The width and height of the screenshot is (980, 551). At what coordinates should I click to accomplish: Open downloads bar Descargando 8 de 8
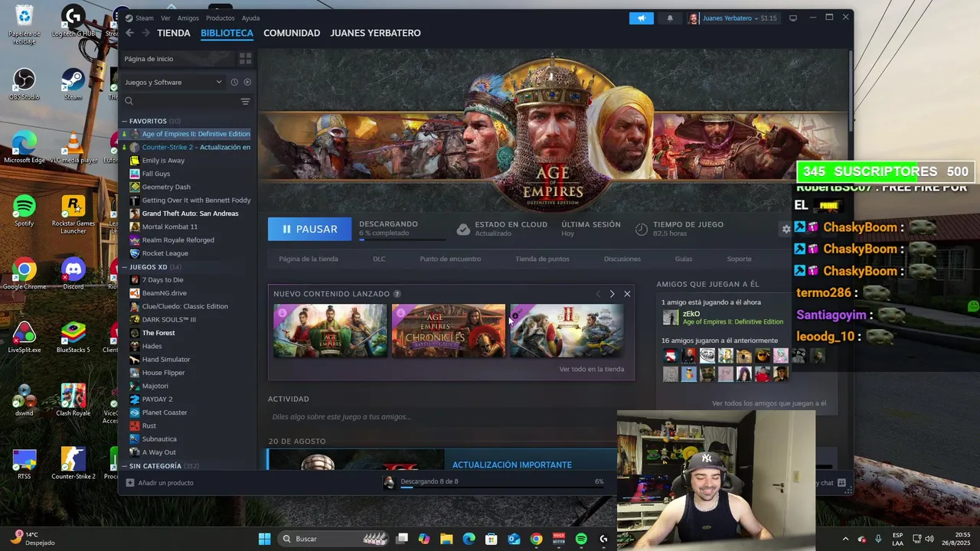[494, 482]
